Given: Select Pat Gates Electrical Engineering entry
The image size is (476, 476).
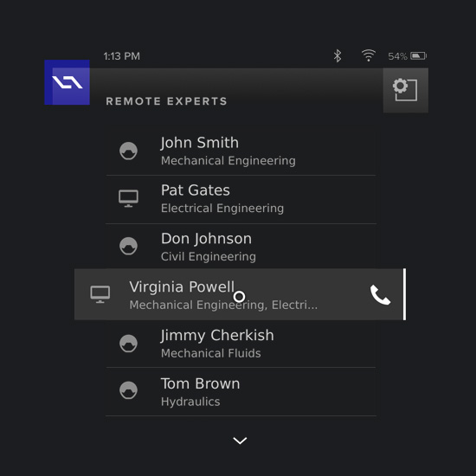Looking at the screenshot, I should [x=241, y=199].
